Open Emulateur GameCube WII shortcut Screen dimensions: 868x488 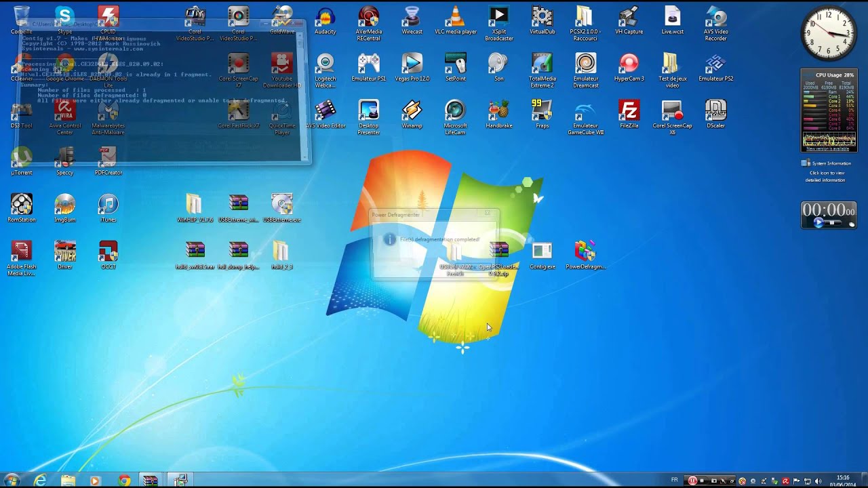[x=586, y=117]
